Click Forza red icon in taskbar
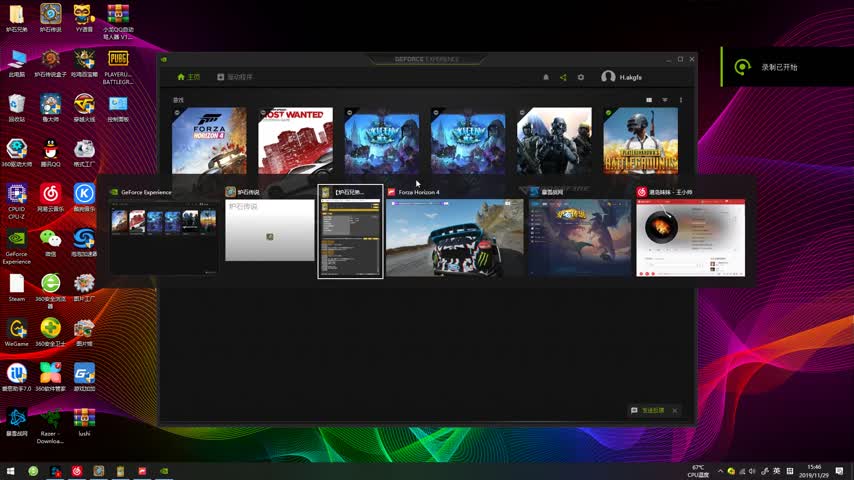854x480 pixels. [x=142, y=471]
